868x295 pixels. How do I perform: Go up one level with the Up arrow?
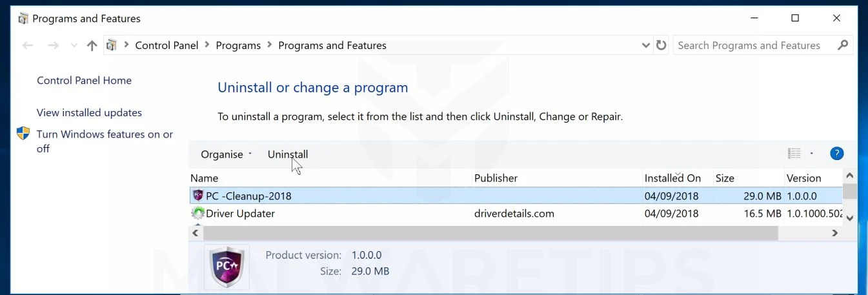[x=92, y=46]
